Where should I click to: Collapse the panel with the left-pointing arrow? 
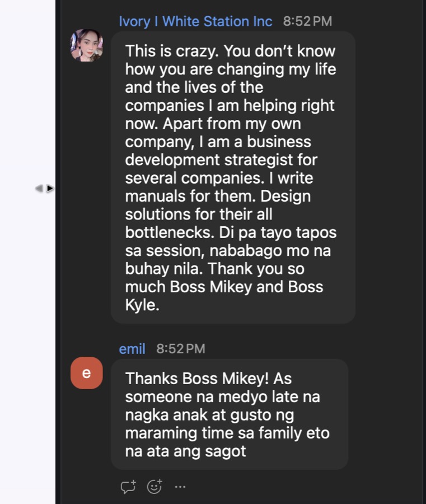click(39, 188)
